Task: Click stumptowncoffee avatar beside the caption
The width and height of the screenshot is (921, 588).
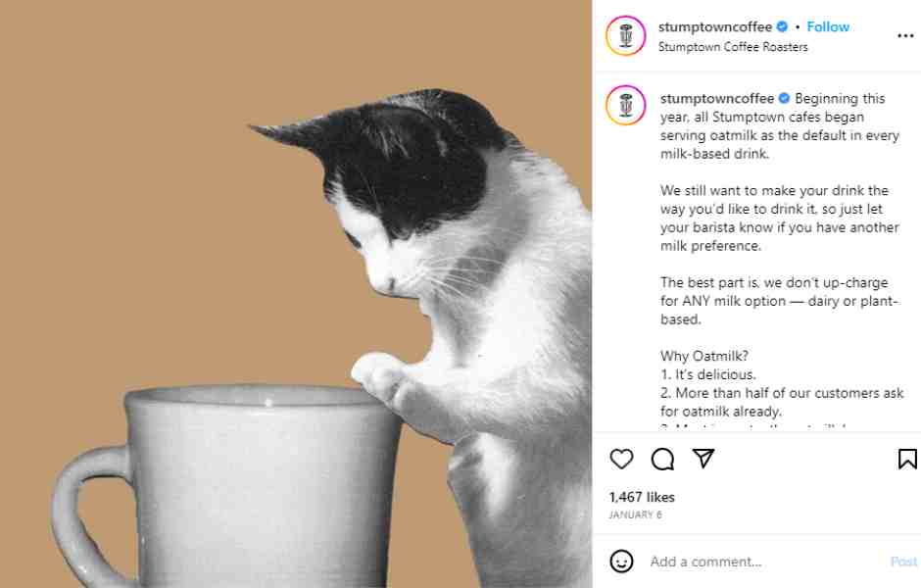Action: 625,105
